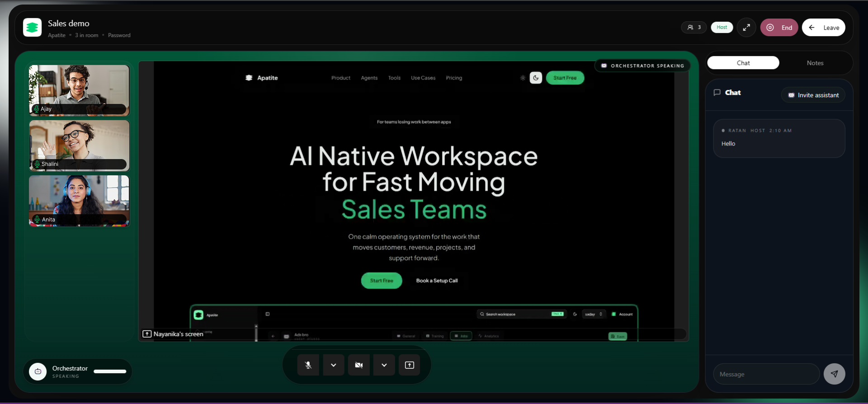Image resolution: width=868 pixels, height=404 pixels.
Task: Open the saday workspace selector
Action: (x=593, y=314)
